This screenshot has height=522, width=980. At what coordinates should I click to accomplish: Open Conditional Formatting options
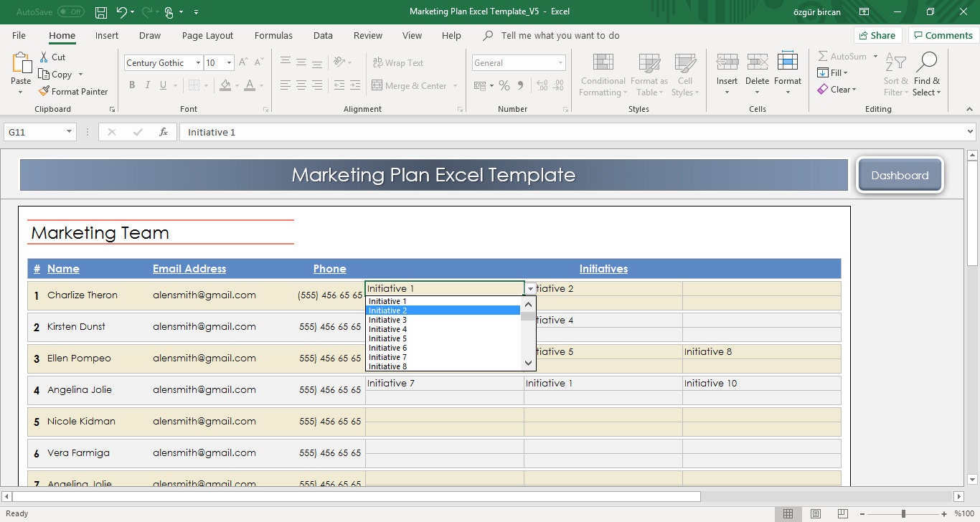pyautogui.click(x=602, y=75)
